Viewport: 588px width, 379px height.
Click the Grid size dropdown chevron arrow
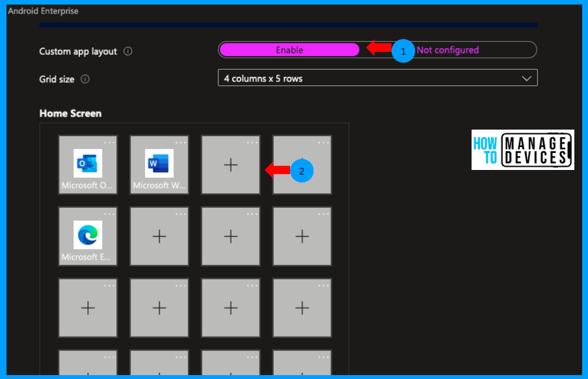[x=526, y=79]
